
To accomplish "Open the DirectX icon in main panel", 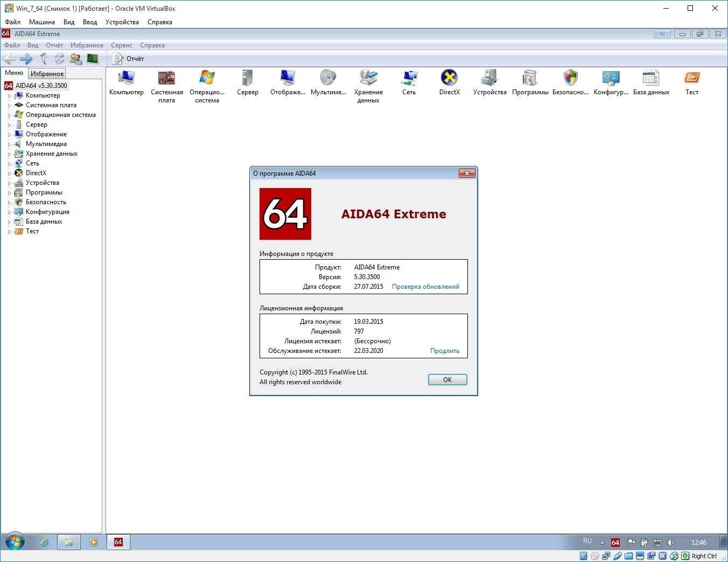I will 449,78.
